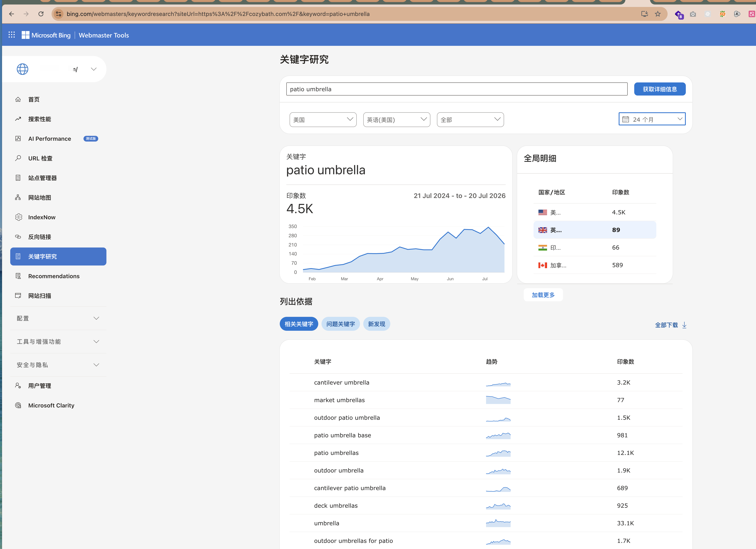This screenshot has height=549, width=756.
Task: Go to URL 检查 inspection
Action: click(58, 158)
